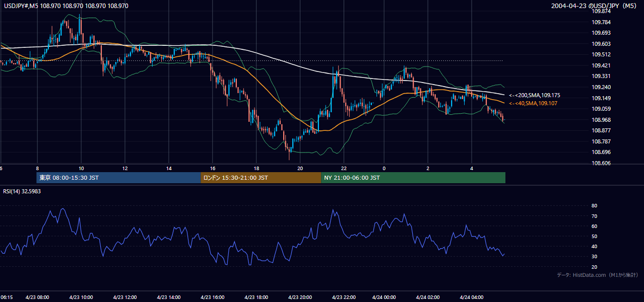Select the London 15:30-21:00 JST session bar
Viewport: 644px width, 302px height.
pyautogui.click(x=261, y=178)
